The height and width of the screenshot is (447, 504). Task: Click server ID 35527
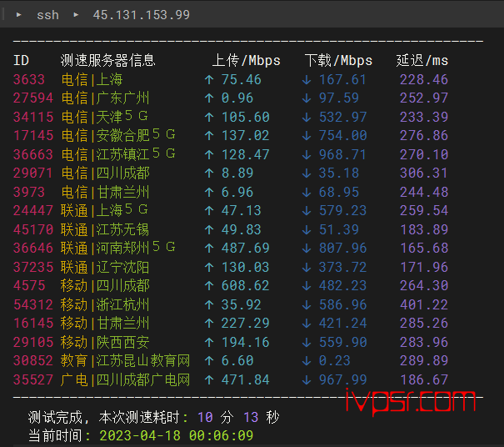point(33,379)
